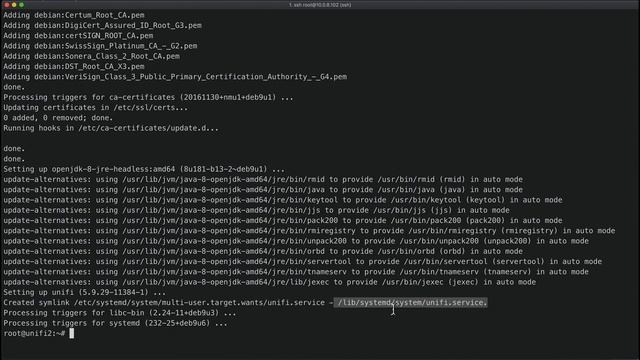Image resolution: width=640 pixels, height=360 pixels.
Task: Click the update-alternatives line for jexec
Action: [x=269, y=282]
